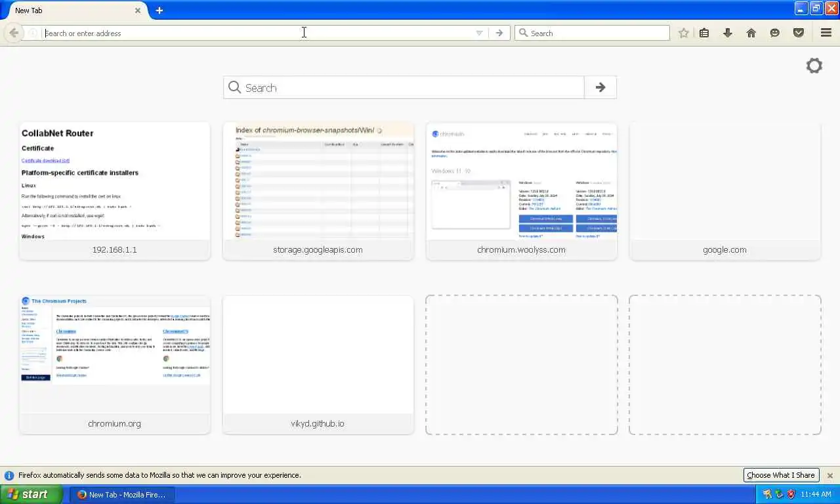The height and width of the screenshot is (504, 840).
Task: Open the URL history dropdown arrow
Action: (479, 33)
